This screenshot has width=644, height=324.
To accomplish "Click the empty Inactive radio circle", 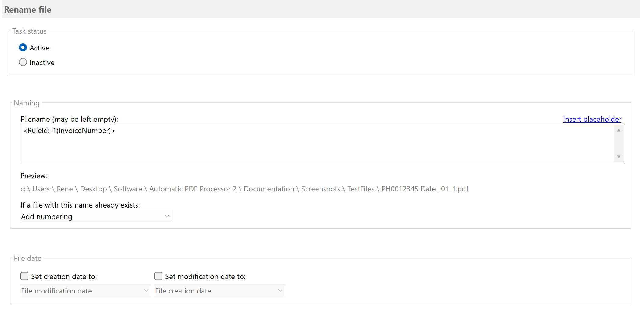I will click(x=23, y=62).
